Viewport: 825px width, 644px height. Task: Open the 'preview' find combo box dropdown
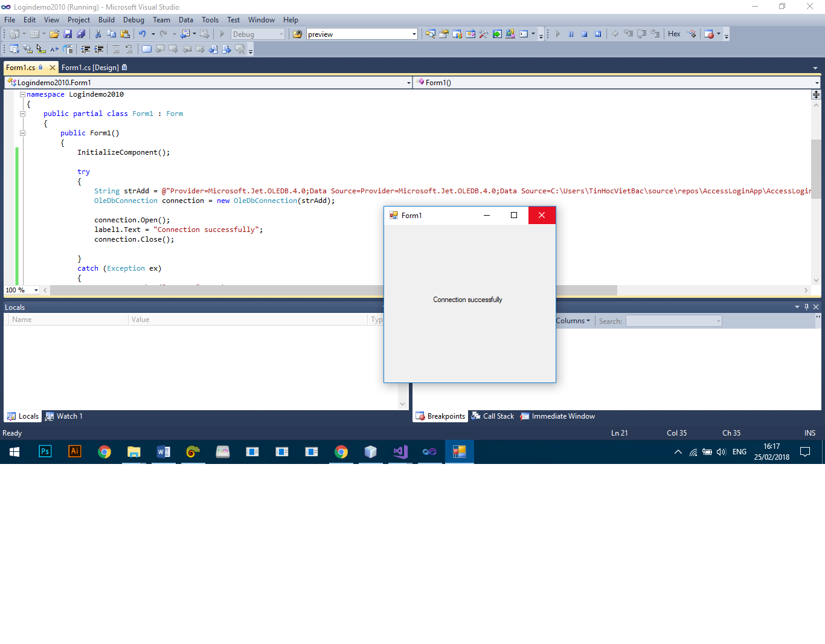coord(414,34)
